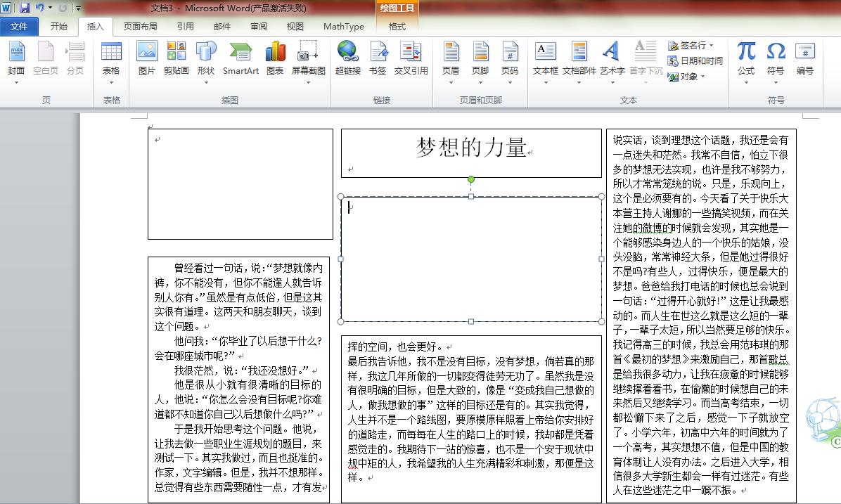The image size is (841, 504).
Task: Insert a Bookmark (书签)
Action: [x=378, y=60]
